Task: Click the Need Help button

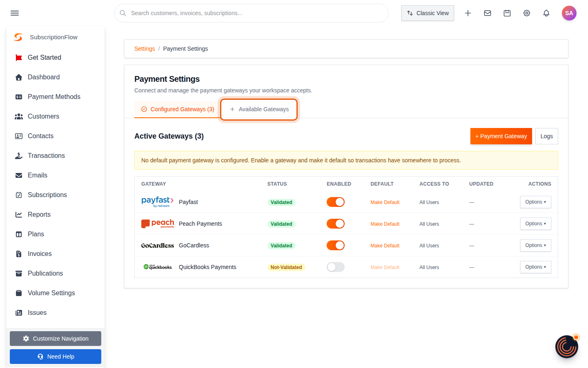Action: pos(56,357)
